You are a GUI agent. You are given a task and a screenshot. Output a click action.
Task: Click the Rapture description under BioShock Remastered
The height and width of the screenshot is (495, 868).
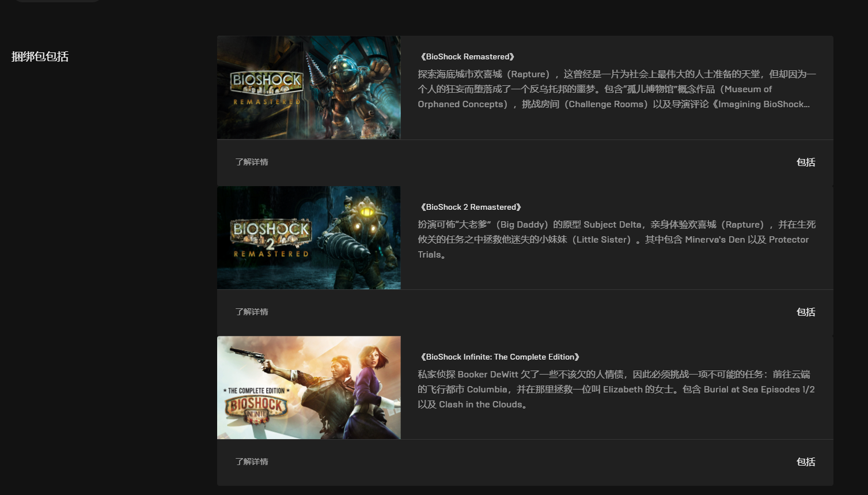coord(615,89)
